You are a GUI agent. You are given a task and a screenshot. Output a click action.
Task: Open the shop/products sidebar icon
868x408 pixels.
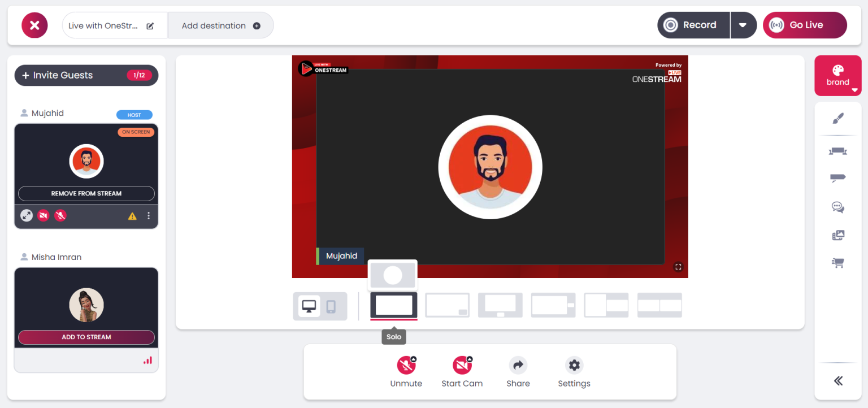pyautogui.click(x=837, y=263)
